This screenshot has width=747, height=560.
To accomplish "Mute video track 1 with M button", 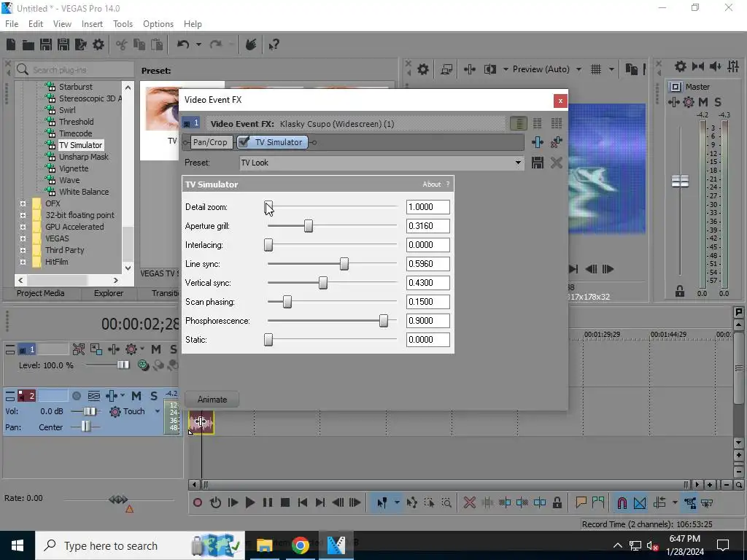I will [156, 349].
